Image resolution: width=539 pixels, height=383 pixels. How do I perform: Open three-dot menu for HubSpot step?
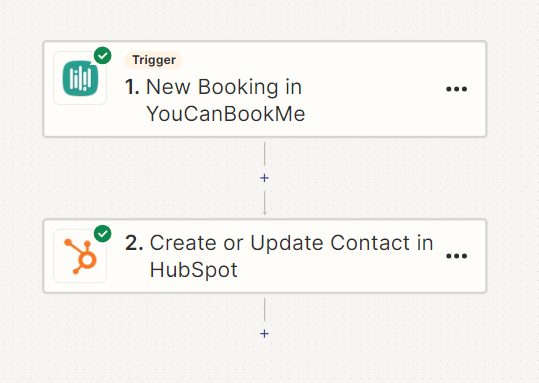456,256
